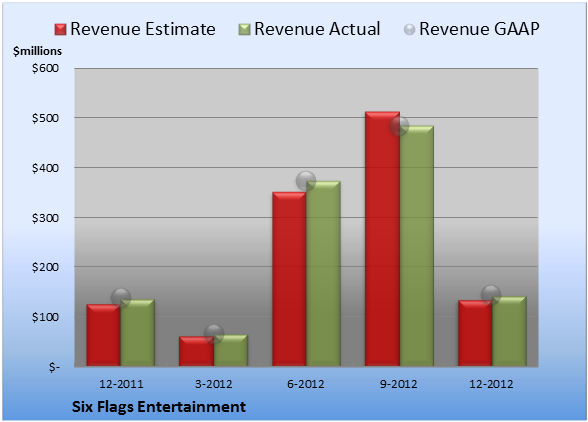Click the green Revenue Actual legend swatch
The height and width of the screenshot is (422, 588).
pos(244,29)
